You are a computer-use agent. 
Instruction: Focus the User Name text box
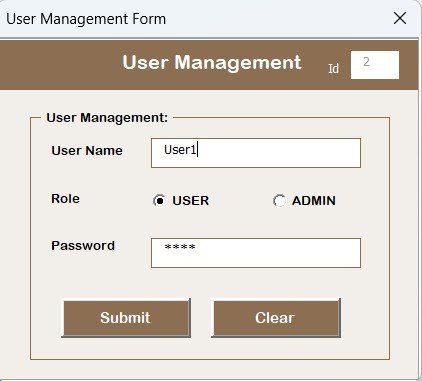(256, 153)
